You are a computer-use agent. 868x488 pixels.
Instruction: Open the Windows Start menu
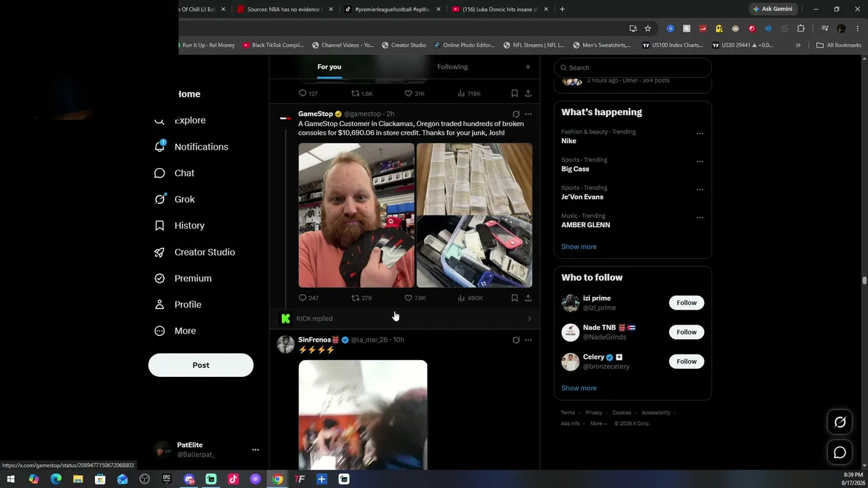11,479
